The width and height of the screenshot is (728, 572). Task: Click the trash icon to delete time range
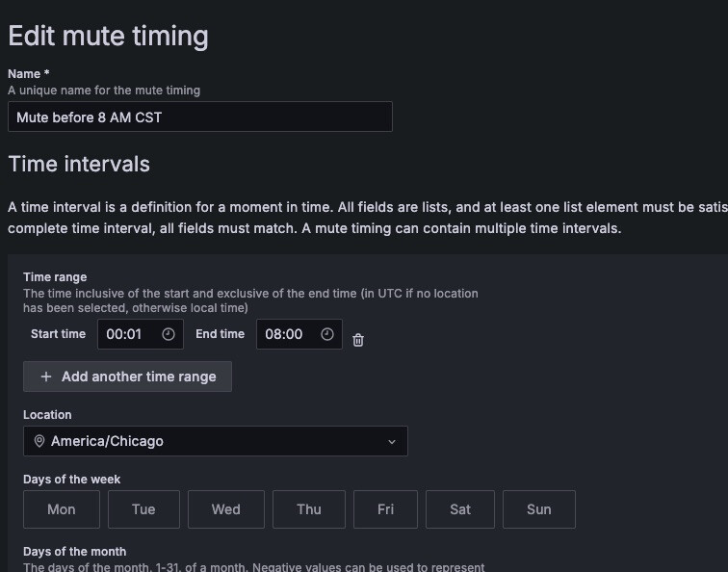click(358, 340)
